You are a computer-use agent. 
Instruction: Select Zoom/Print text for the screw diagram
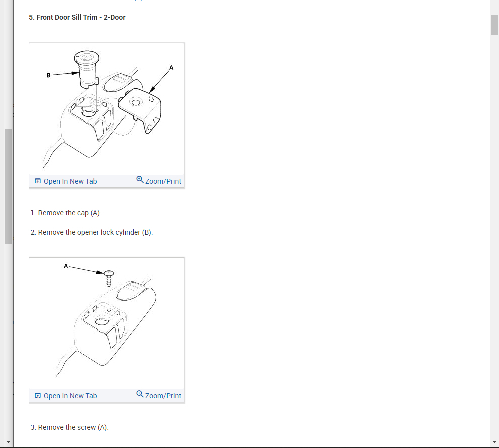pyautogui.click(x=163, y=396)
